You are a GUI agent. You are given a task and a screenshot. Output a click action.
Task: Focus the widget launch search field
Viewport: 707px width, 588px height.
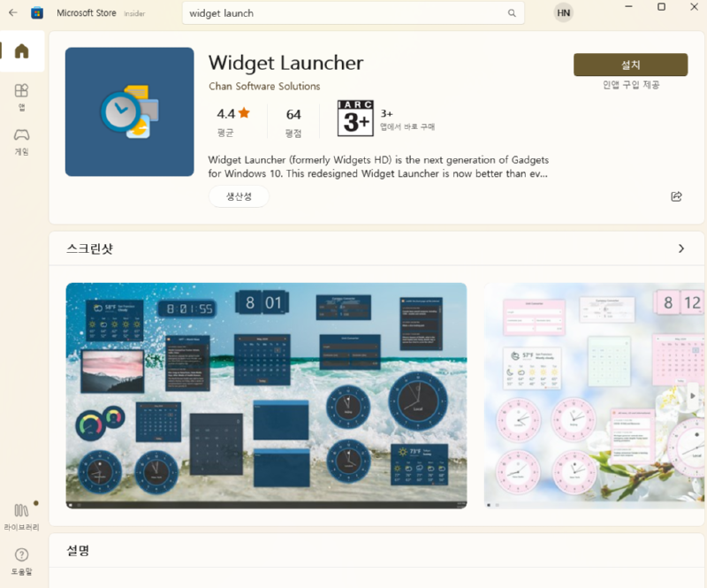pos(347,13)
